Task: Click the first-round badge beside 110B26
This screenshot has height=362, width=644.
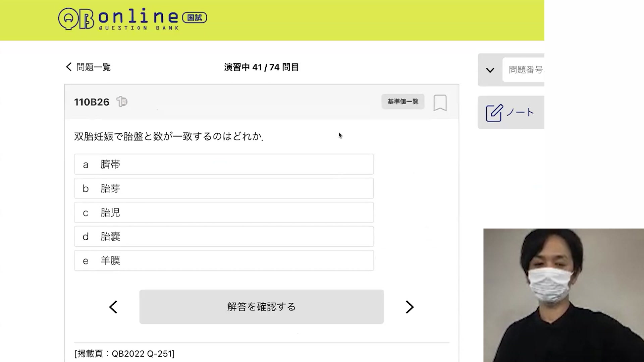Action: 122,102
